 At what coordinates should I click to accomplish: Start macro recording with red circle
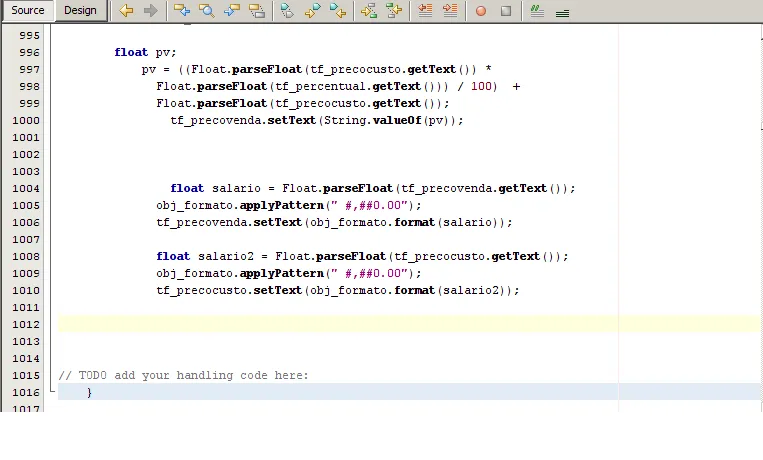481,11
